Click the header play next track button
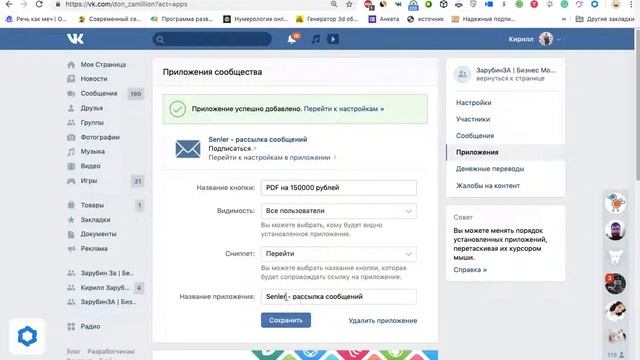The height and width of the screenshot is (360, 640). click(x=333, y=39)
